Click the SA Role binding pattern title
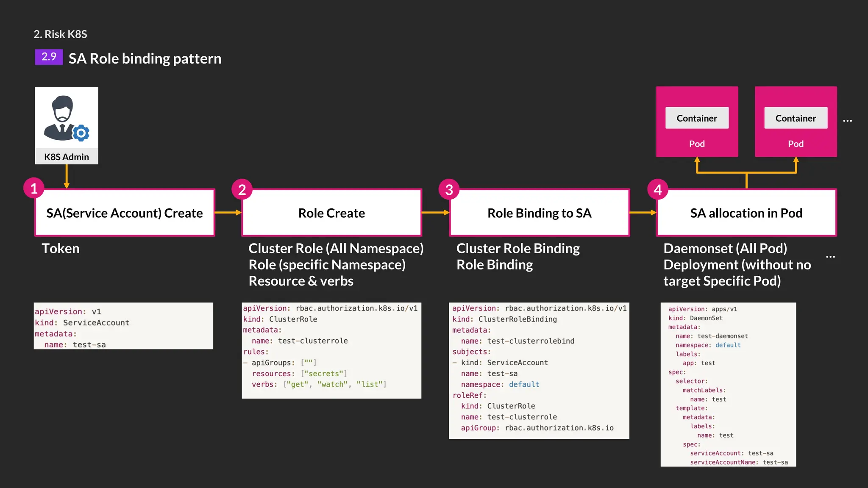 (x=145, y=58)
